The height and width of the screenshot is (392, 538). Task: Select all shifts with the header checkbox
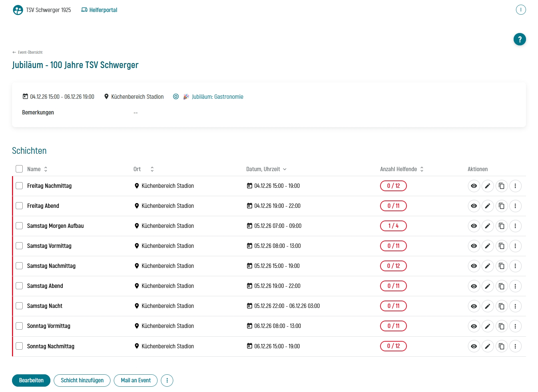click(19, 169)
